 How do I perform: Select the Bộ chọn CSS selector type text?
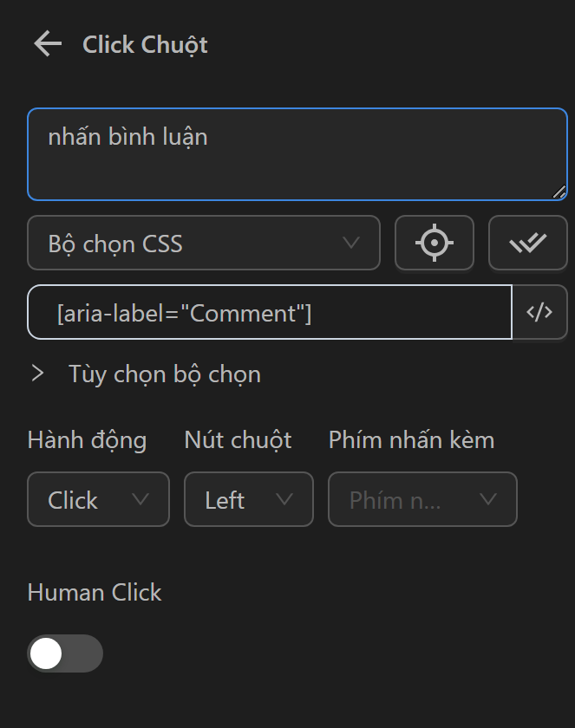[115, 244]
